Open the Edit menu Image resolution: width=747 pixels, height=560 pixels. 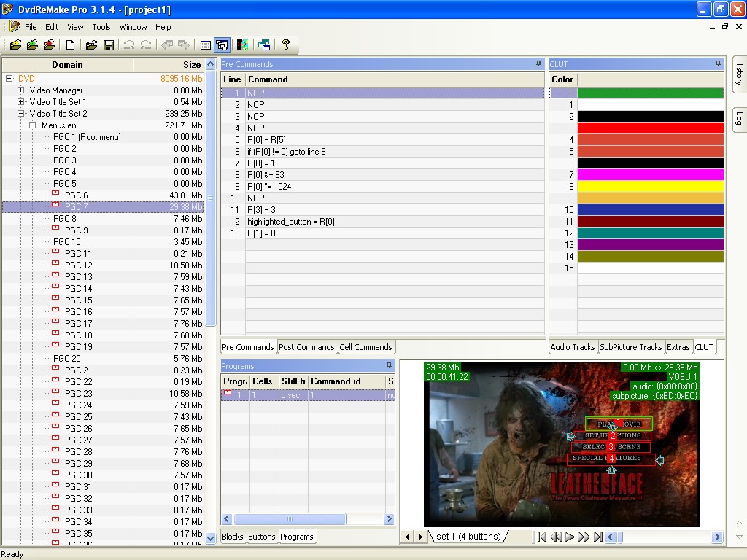tap(52, 27)
